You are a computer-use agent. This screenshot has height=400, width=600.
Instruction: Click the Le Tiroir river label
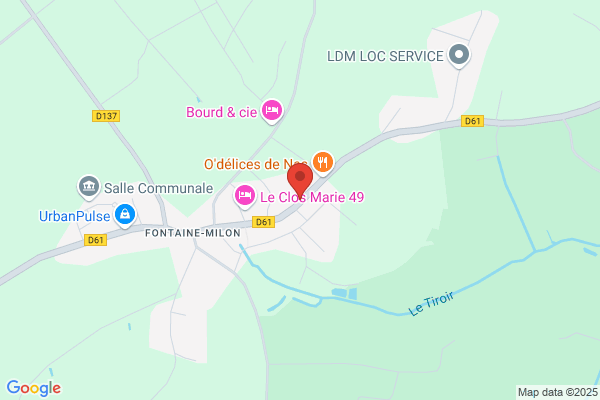(431, 303)
